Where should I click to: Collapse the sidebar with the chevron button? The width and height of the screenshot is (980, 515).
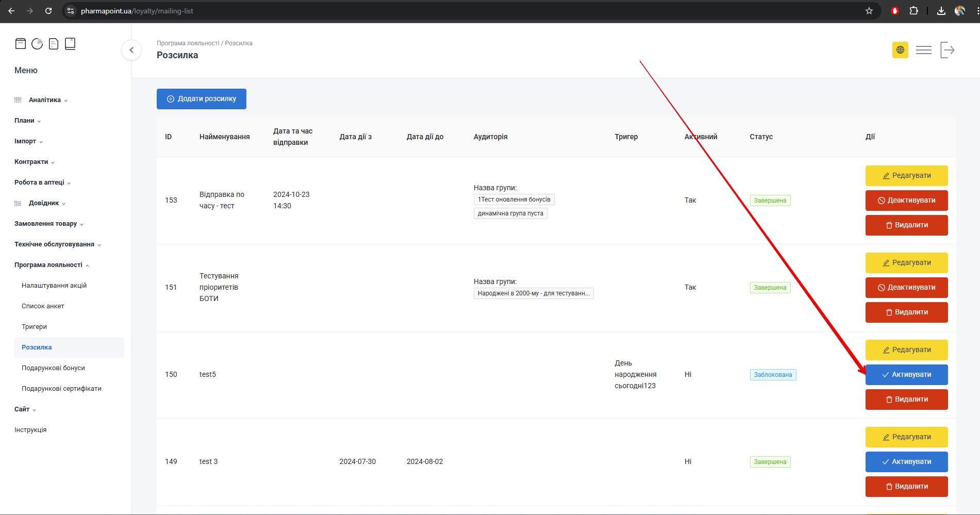tap(131, 50)
